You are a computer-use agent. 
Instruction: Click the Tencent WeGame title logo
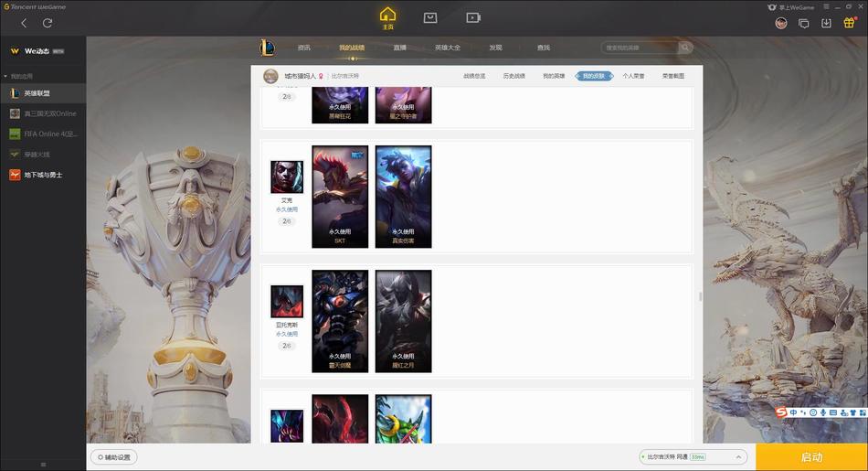point(35,6)
